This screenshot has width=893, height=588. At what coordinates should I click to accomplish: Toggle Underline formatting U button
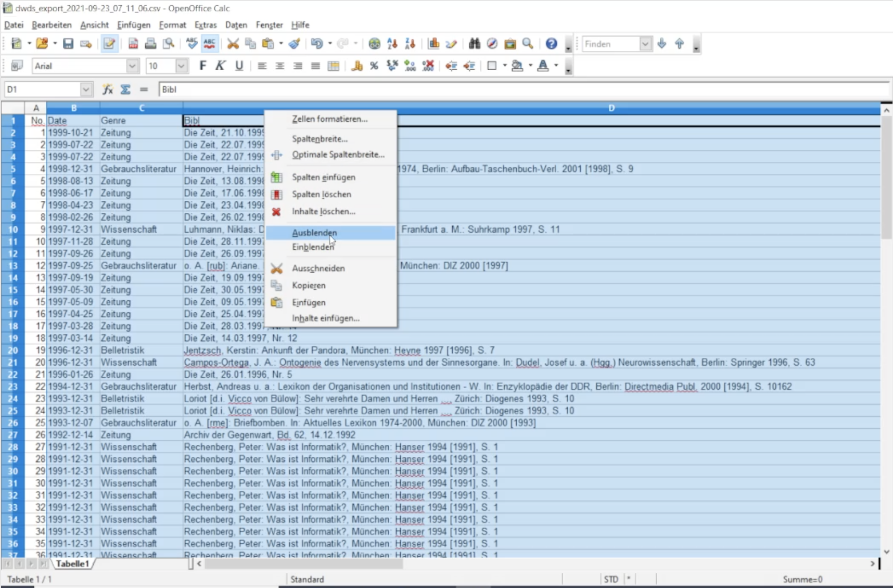(x=239, y=66)
